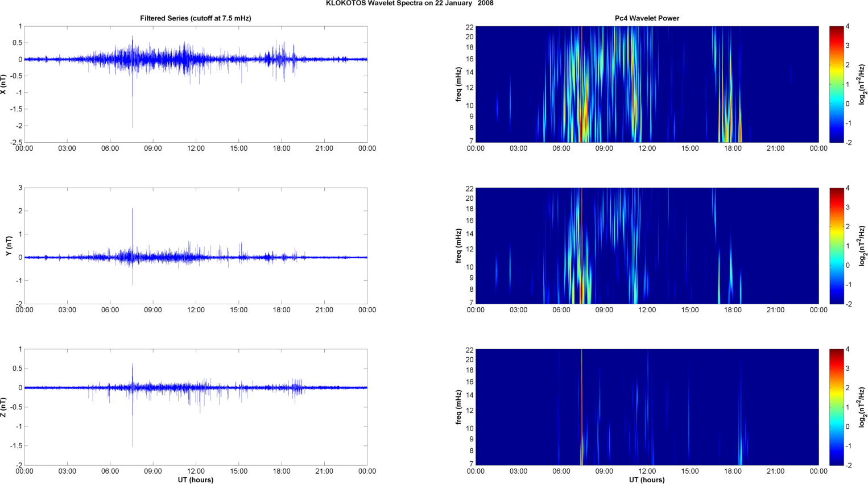Click freq (mHz) label of bottom spectrogram

click(x=458, y=407)
